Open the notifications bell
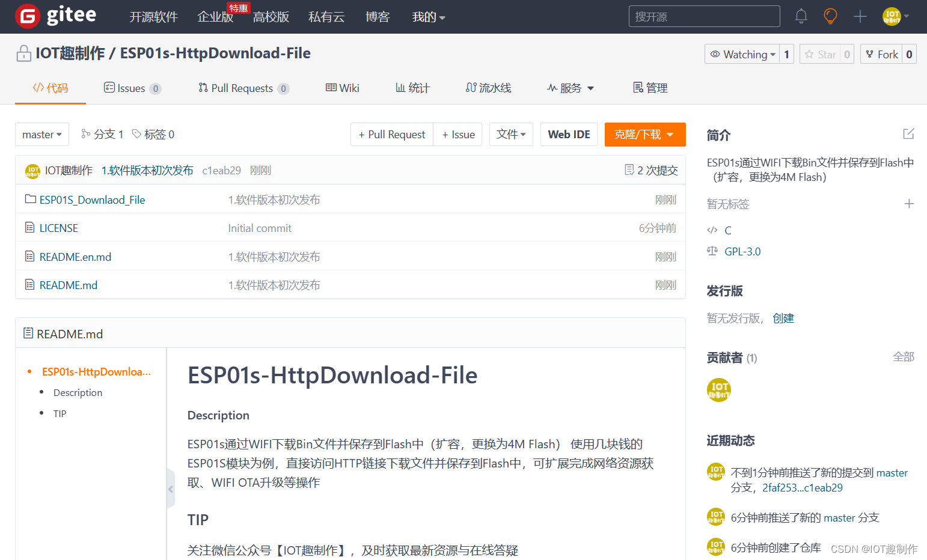927x560 pixels. 801,16
